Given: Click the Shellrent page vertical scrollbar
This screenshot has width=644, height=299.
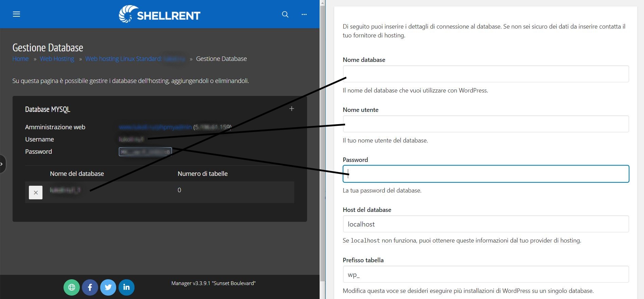Looking at the screenshot, I should click(x=323, y=143).
